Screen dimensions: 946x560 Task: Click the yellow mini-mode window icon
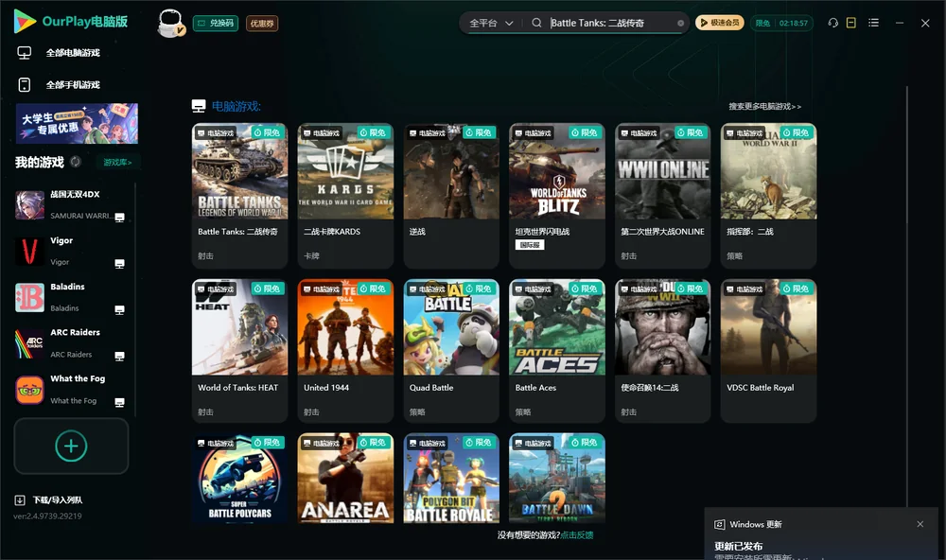[x=851, y=23]
